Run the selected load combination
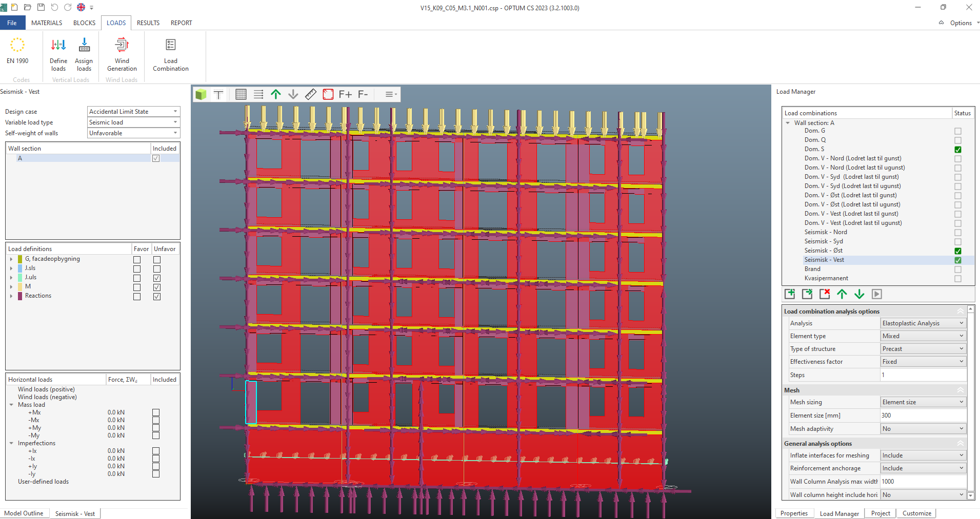The height and width of the screenshot is (519, 980). click(x=877, y=294)
